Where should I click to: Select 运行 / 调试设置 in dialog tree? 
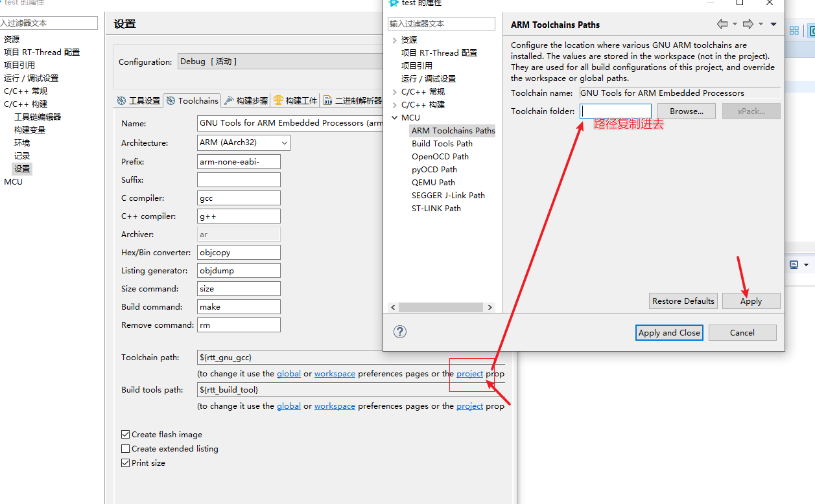tap(429, 79)
